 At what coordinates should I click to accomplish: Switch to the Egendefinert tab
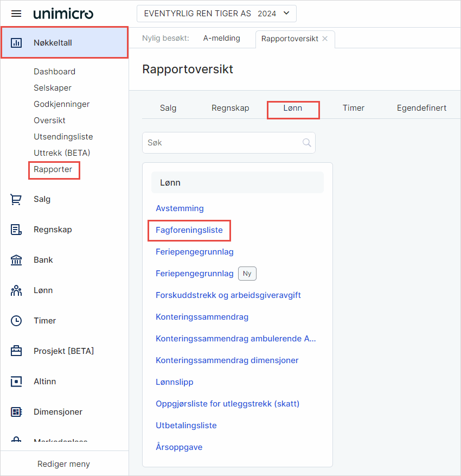(421, 108)
